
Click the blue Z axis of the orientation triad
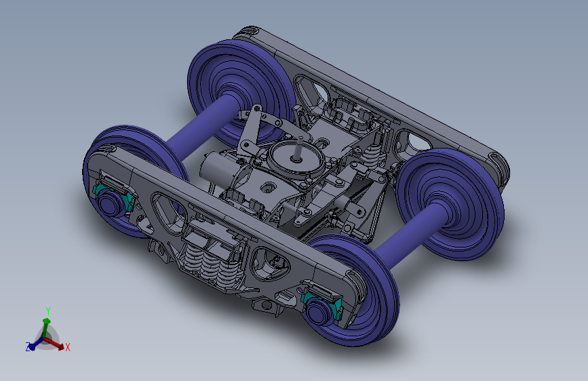point(36,344)
